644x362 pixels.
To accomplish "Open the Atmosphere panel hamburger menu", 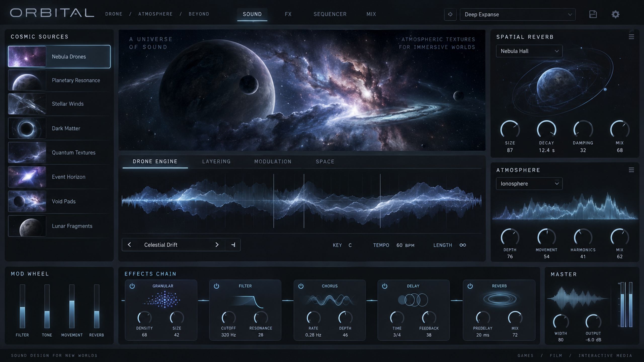I will click(x=631, y=170).
